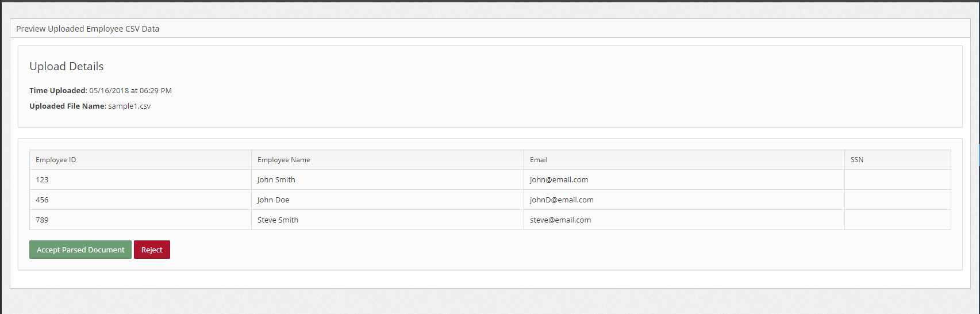The width and height of the screenshot is (980, 314).
Task: Click the steve@email.com email cell
Action: coord(684,220)
